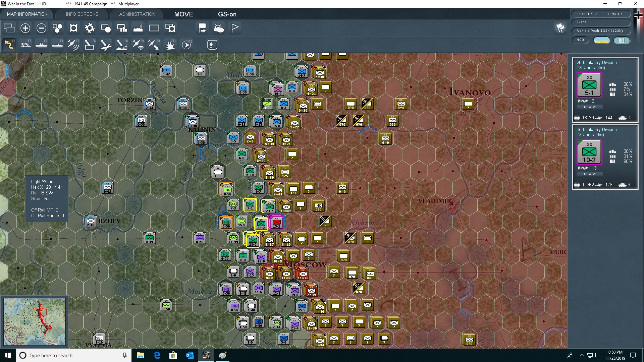
Task: Click the date and turn display
Action: 601,14
